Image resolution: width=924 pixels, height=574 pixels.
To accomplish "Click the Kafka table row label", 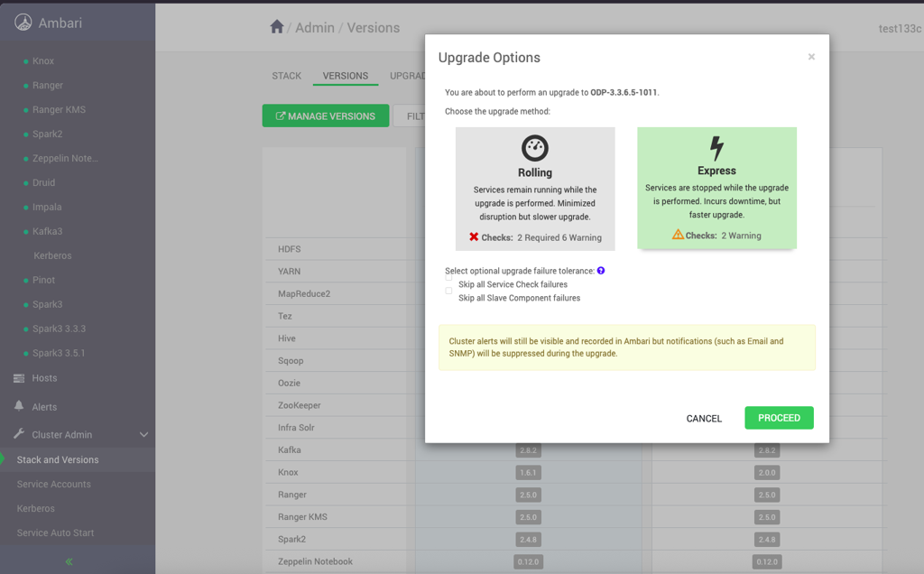I will click(x=290, y=450).
